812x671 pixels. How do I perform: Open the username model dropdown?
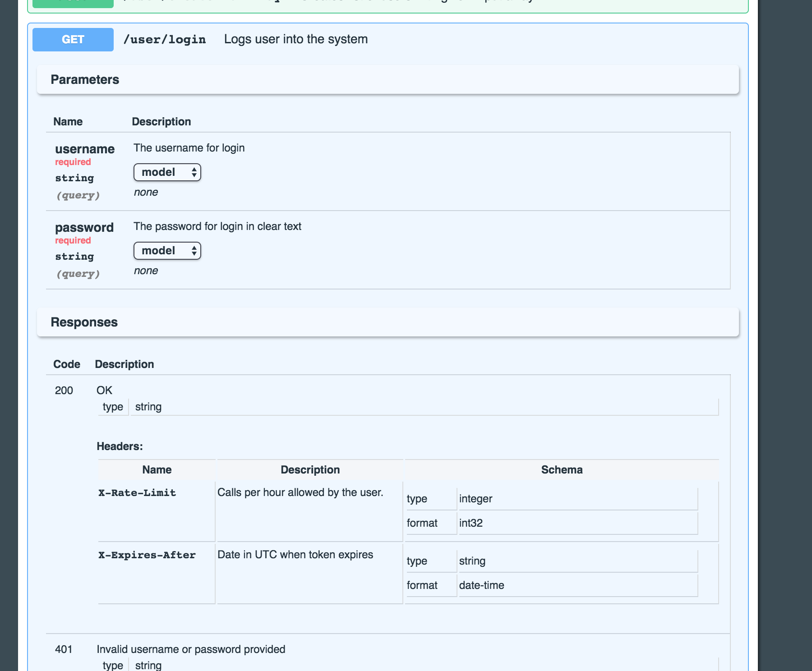point(167,172)
